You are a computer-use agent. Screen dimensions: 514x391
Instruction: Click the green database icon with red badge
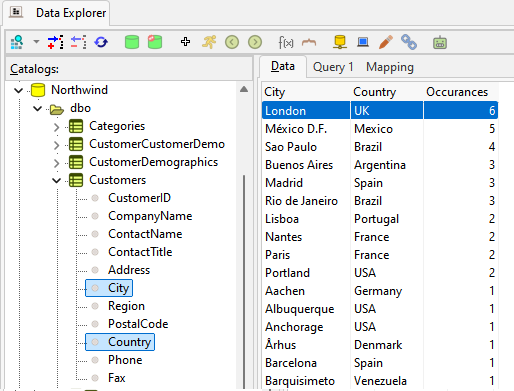(x=155, y=42)
